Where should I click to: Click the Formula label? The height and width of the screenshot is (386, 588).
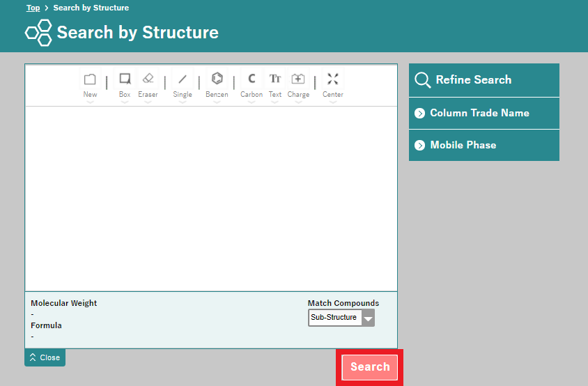pos(46,325)
